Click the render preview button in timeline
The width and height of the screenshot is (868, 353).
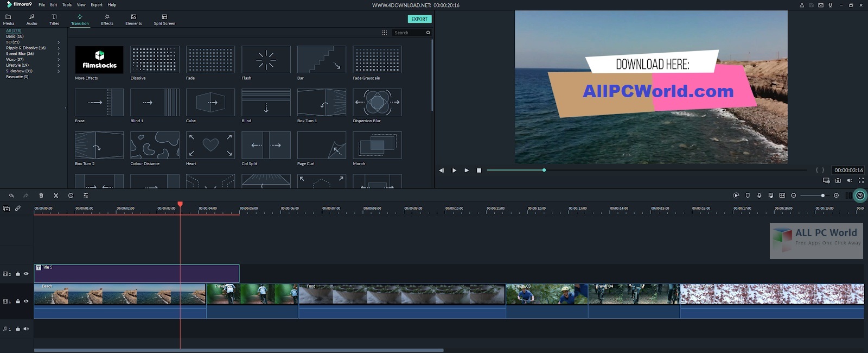point(736,196)
